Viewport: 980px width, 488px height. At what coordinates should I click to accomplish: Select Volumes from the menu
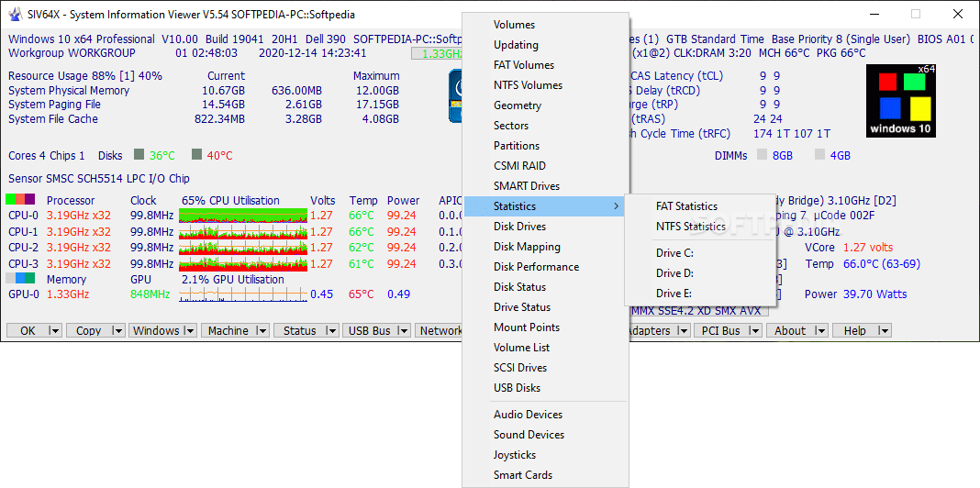(544, 25)
